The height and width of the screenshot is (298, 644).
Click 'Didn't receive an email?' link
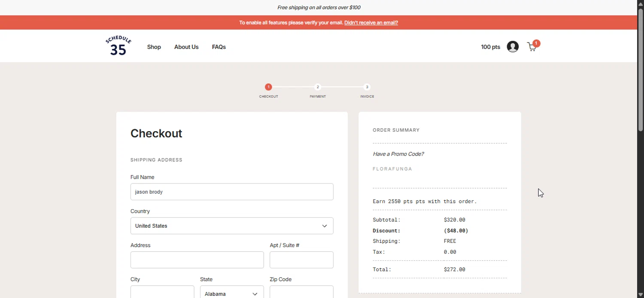[x=371, y=23]
